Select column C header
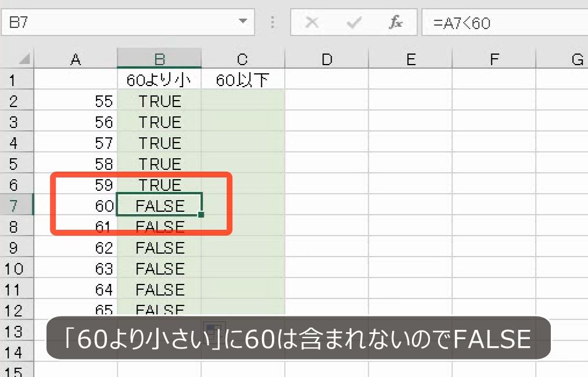This screenshot has width=588, height=377. click(243, 59)
